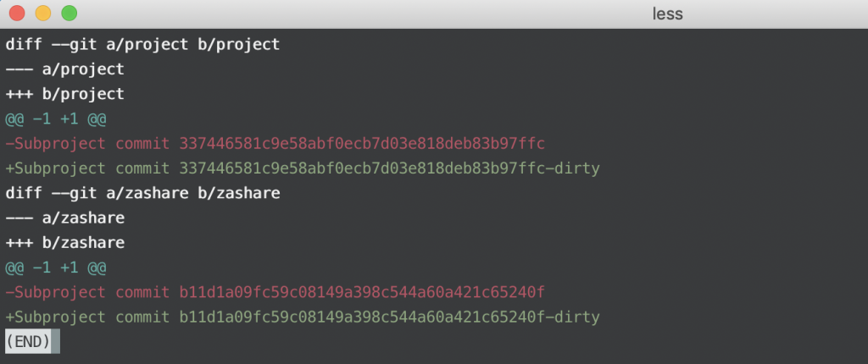The image size is (868, 364).
Task: Click the added 337446581c hash ending in -dirty
Action: pyautogui.click(x=389, y=168)
